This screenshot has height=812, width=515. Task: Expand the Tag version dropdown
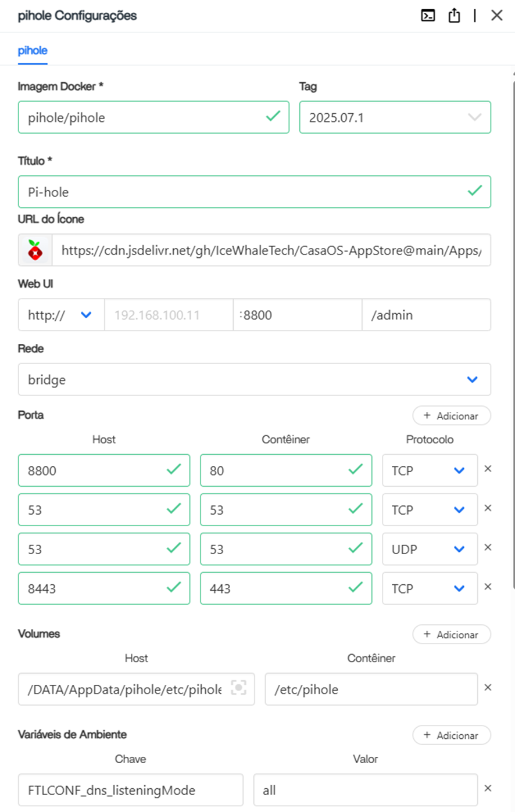(x=474, y=117)
